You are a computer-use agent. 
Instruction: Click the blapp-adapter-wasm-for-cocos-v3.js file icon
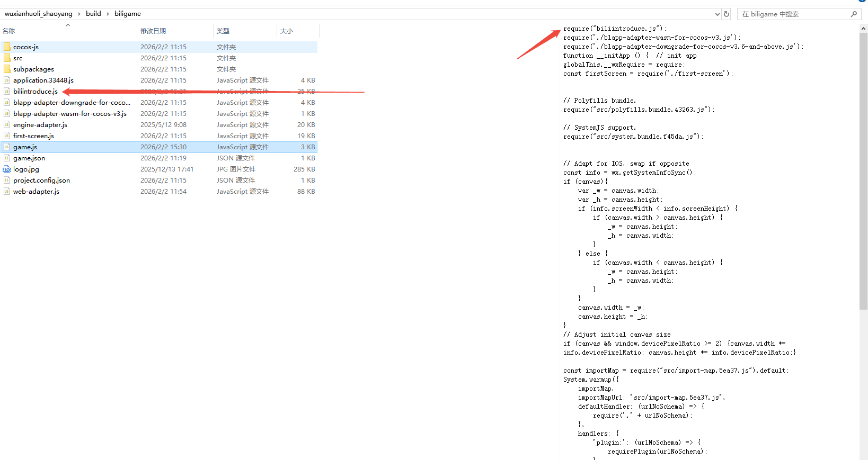7,114
